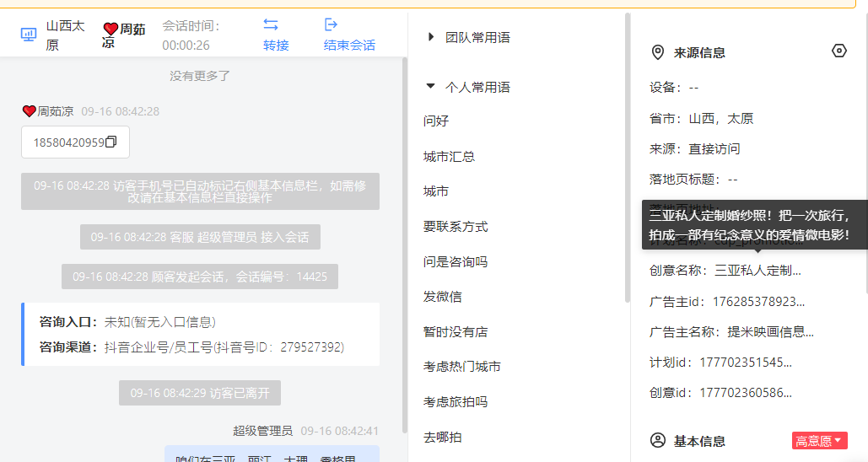Choose the 考虑热门城市 quick phrase

[462, 367]
